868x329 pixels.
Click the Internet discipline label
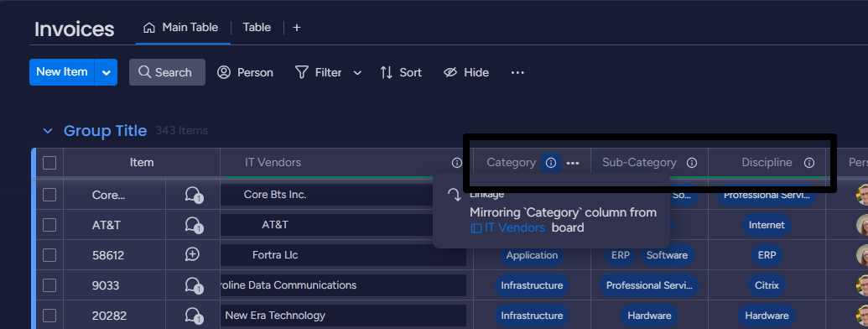click(767, 225)
